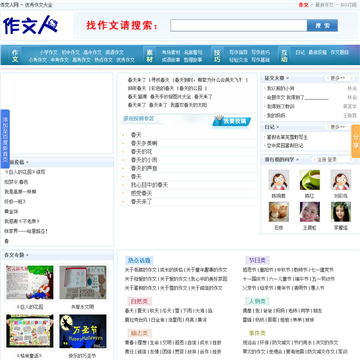This screenshot has height=360, width=360.
Task: Open 空中菜园暑假日记 diary entry
Action: point(285,146)
